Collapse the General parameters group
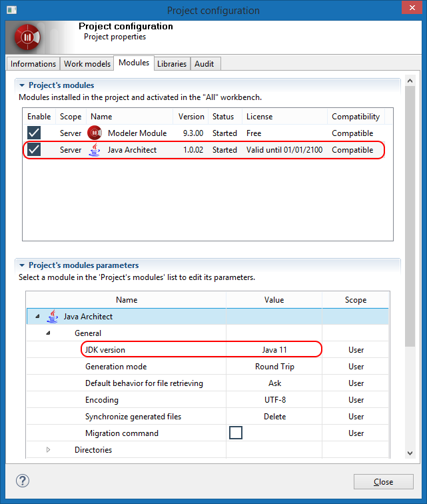This screenshot has width=427, height=504. 48,333
